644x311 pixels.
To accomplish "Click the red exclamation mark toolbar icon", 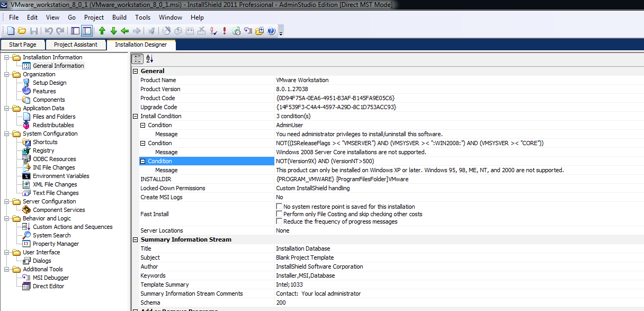I will tap(225, 31).
